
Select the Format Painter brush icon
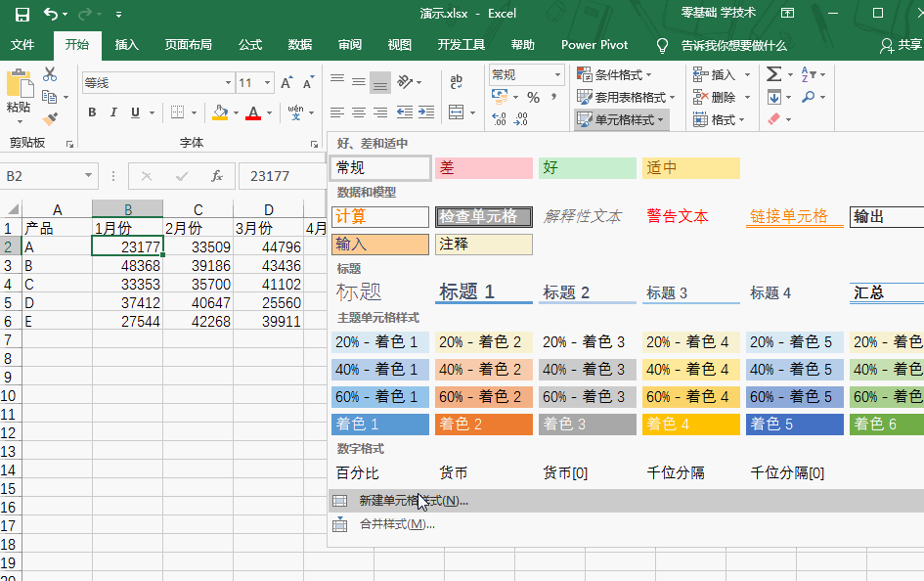[x=50, y=119]
